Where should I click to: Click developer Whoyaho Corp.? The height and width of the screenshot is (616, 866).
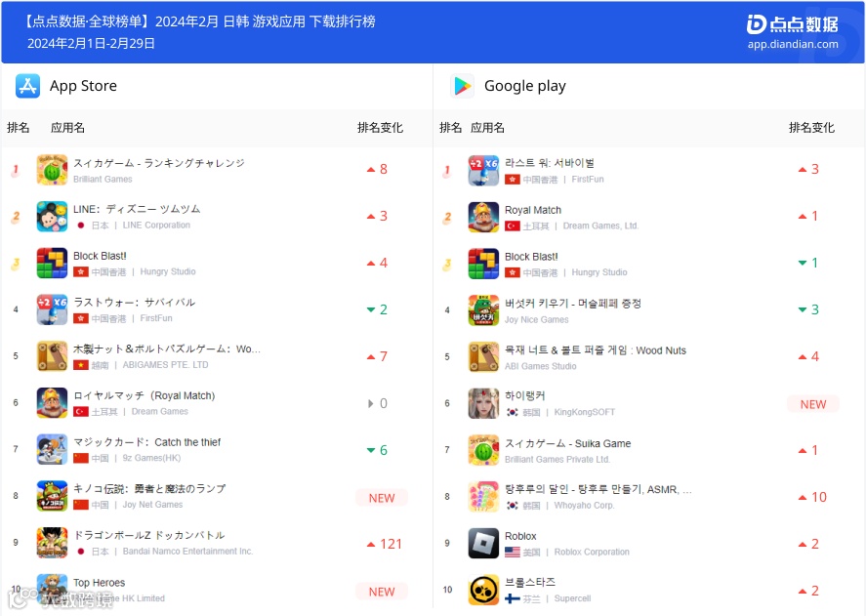click(x=584, y=506)
